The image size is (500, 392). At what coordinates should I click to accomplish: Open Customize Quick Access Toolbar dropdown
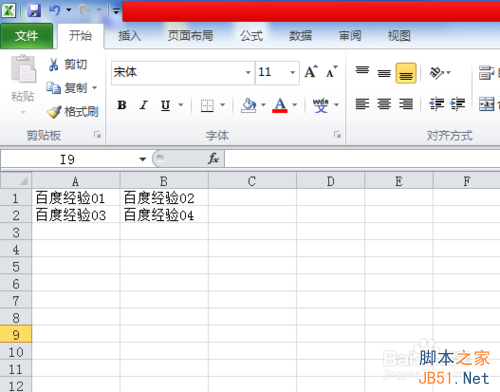tap(116, 11)
